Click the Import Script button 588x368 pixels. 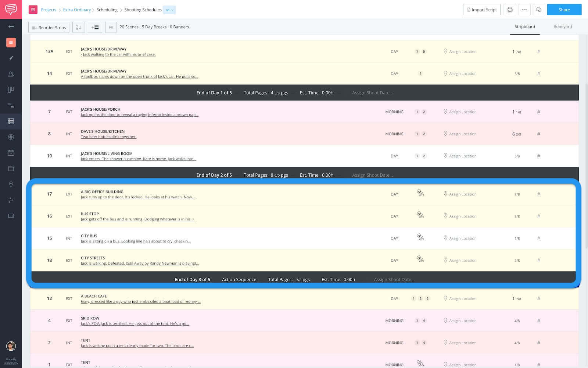[x=482, y=10]
